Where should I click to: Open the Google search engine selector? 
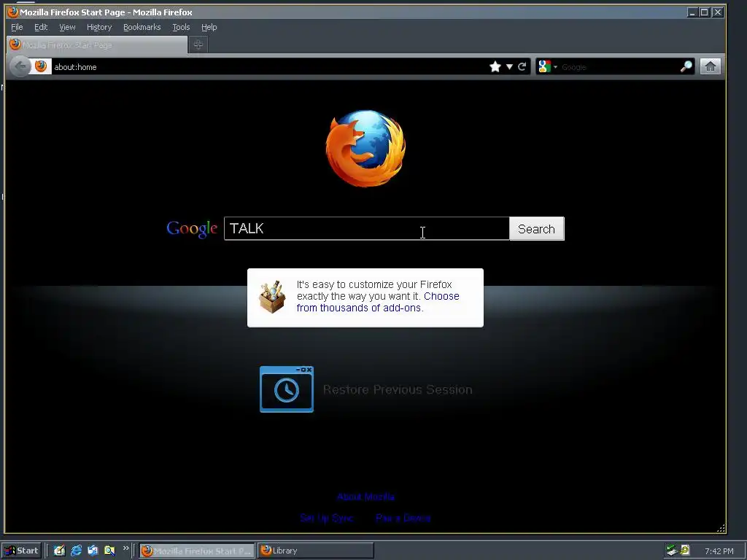[x=547, y=66]
